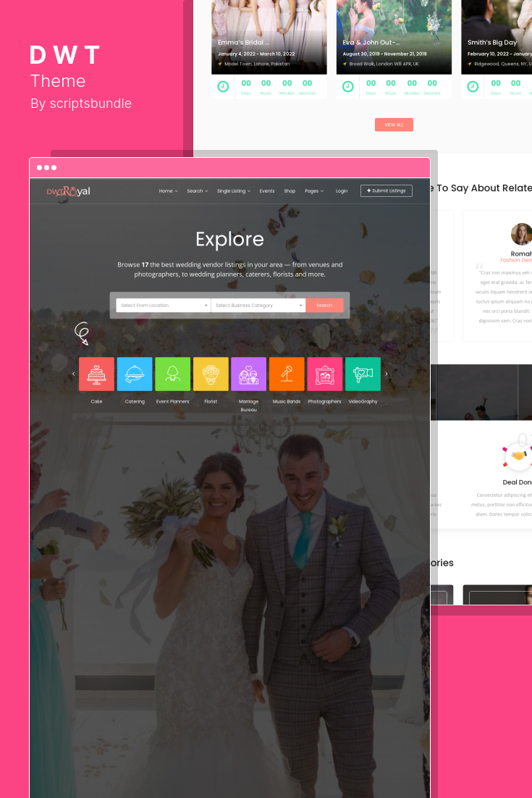Click the orange Search button
Image resolution: width=532 pixels, height=798 pixels.
click(x=324, y=306)
